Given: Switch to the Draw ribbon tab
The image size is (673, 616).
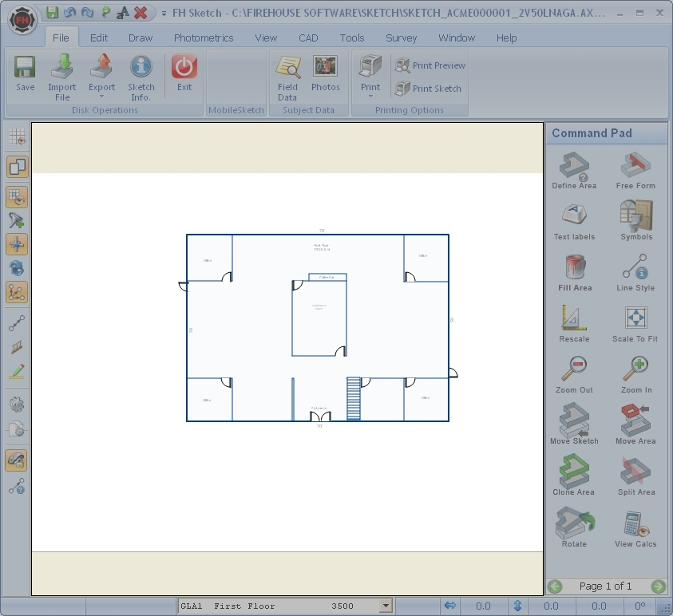Looking at the screenshot, I should click(141, 38).
